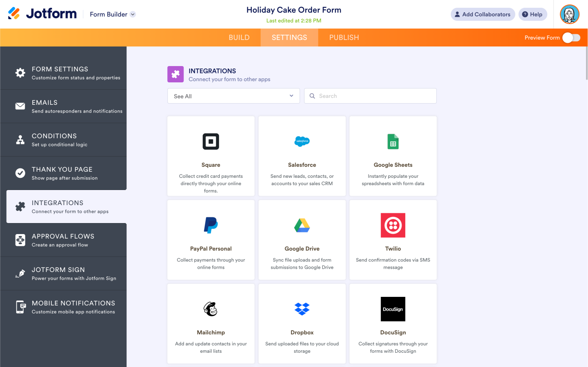Expand the See All category dropdown

(233, 96)
